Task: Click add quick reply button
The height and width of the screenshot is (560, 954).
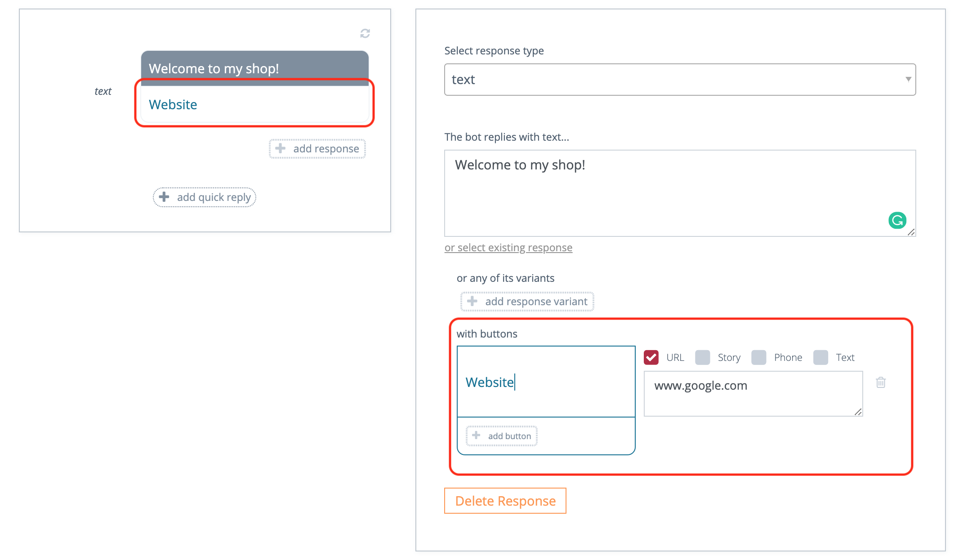Action: (205, 197)
